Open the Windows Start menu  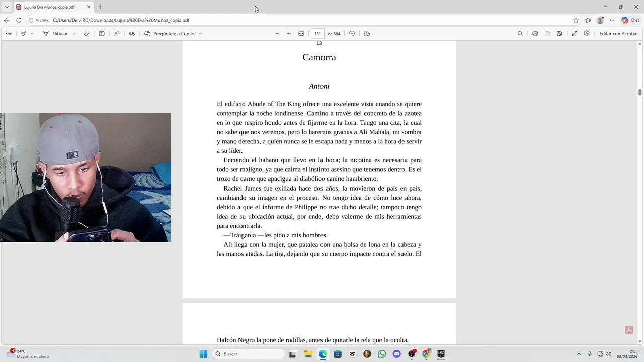(203, 354)
